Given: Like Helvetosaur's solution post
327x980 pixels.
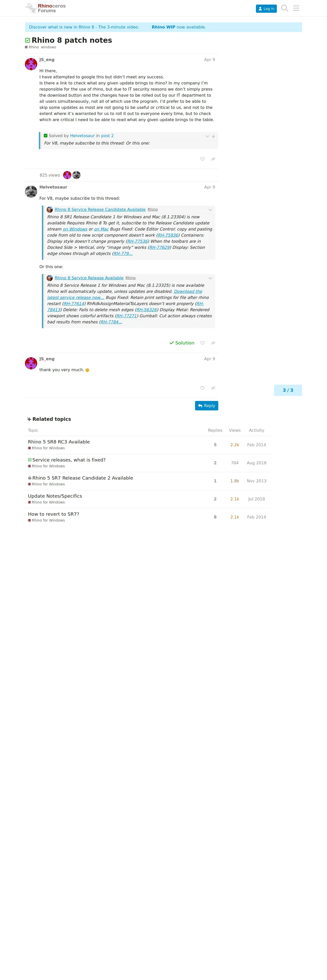Looking at the screenshot, I should click(202, 343).
